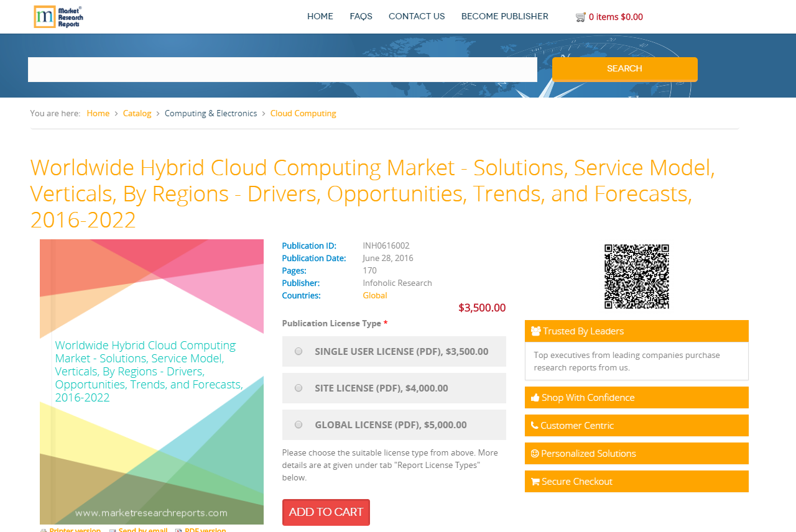Collapse the Trusted By Leaders panel
Image resolution: width=796 pixels, height=532 pixels.
click(x=637, y=331)
